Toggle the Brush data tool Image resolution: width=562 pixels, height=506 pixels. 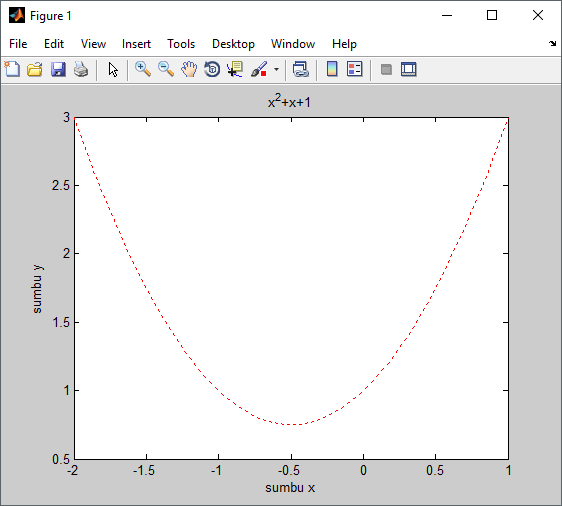(x=259, y=69)
